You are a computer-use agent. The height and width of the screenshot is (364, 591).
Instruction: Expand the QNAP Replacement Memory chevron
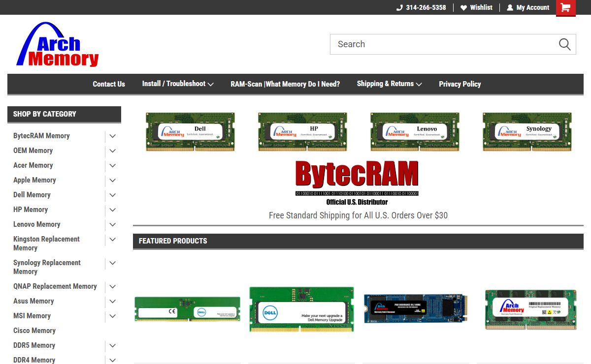coord(113,287)
